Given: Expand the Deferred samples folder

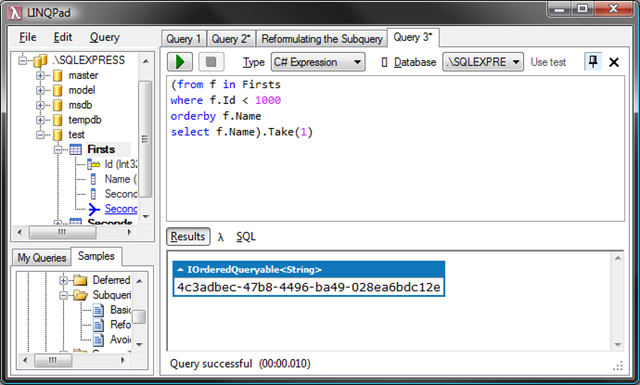Looking at the screenshot, I should coord(63,280).
